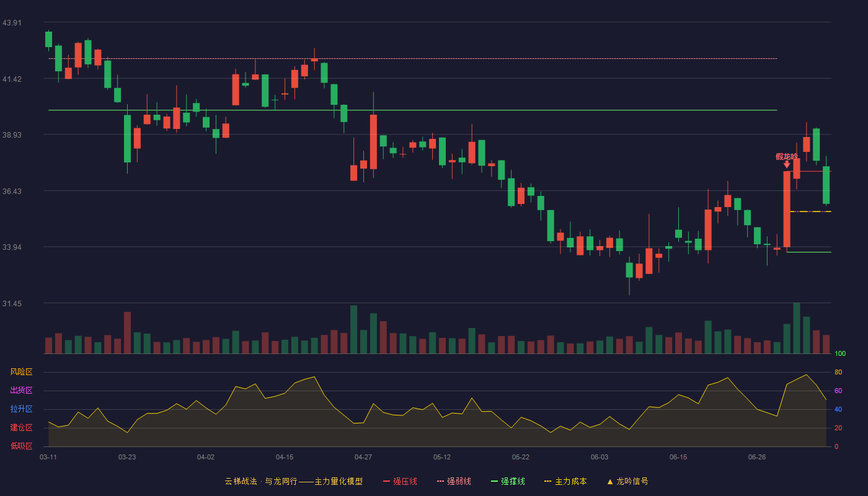Click the 31.45 price axis label
This screenshot has width=868, height=496.
coord(12,303)
